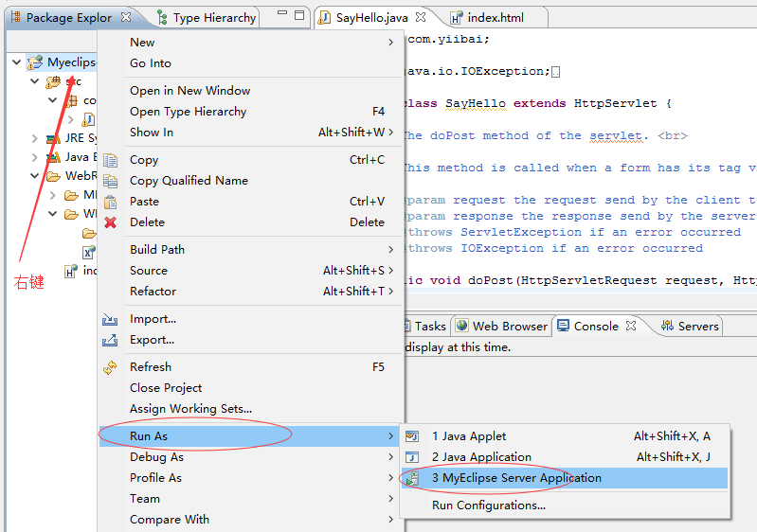The height and width of the screenshot is (532, 757).
Task: Collapse the WebRoot folder node
Action: [x=35, y=176]
